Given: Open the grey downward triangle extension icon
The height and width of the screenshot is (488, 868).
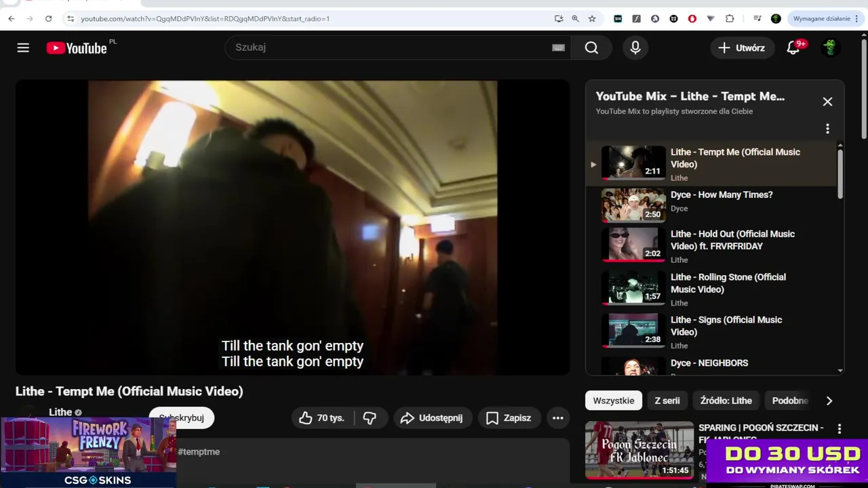Looking at the screenshot, I should point(711,18).
